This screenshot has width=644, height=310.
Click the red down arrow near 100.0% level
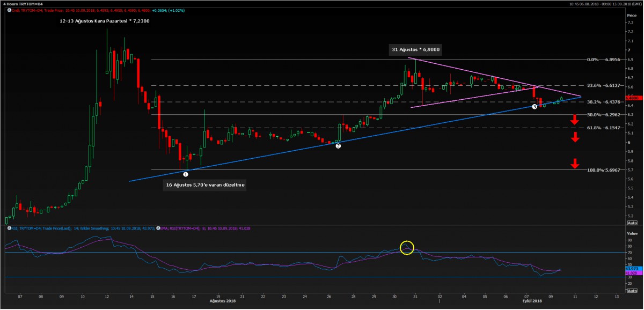(x=575, y=164)
